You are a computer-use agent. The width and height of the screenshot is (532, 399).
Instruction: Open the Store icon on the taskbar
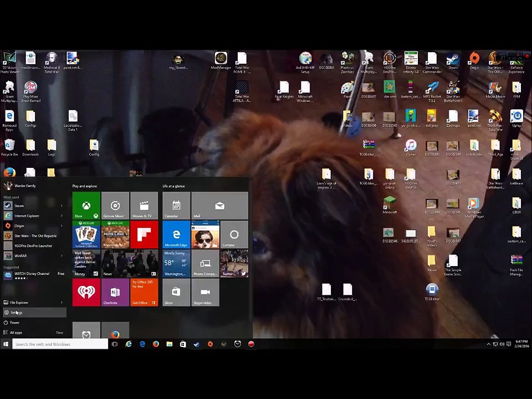[x=183, y=344]
